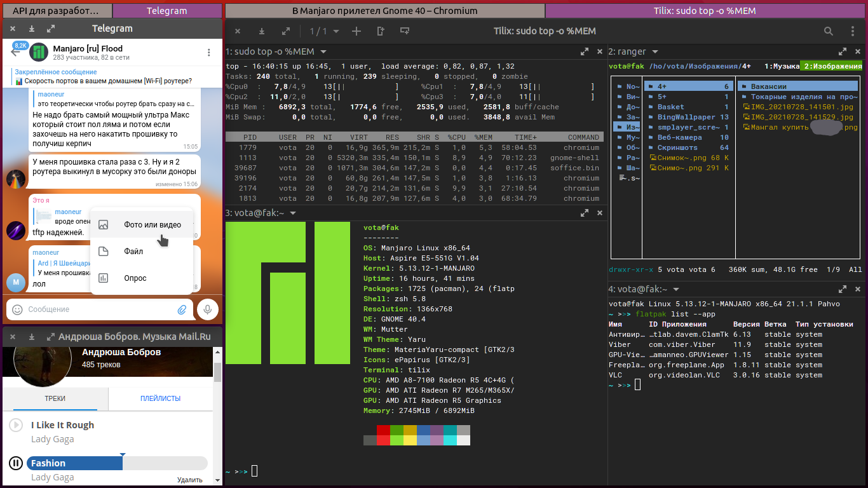Click 'soffice.bin' command in top output

point(575,168)
